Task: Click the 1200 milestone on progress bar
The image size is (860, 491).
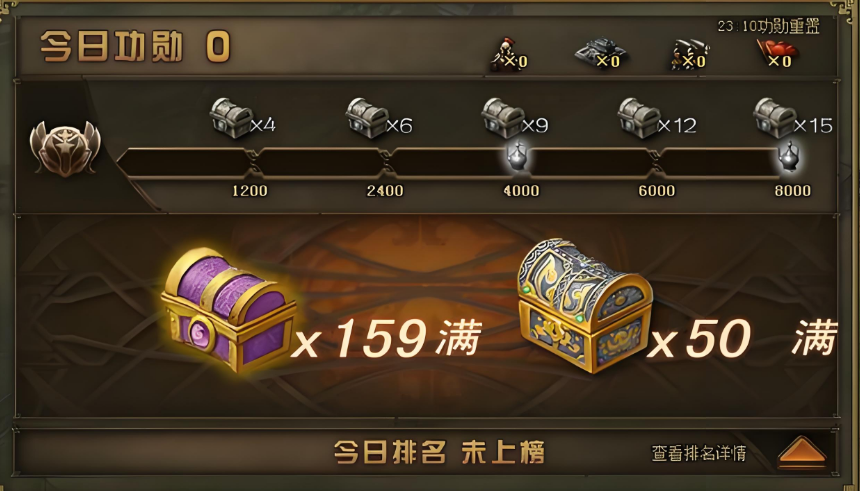Action: tap(250, 191)
